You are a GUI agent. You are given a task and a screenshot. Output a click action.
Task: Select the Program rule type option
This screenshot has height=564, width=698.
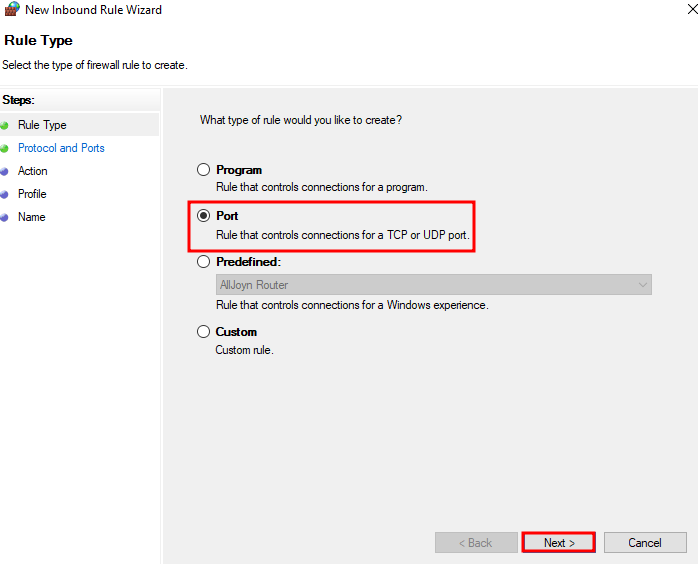203,170
